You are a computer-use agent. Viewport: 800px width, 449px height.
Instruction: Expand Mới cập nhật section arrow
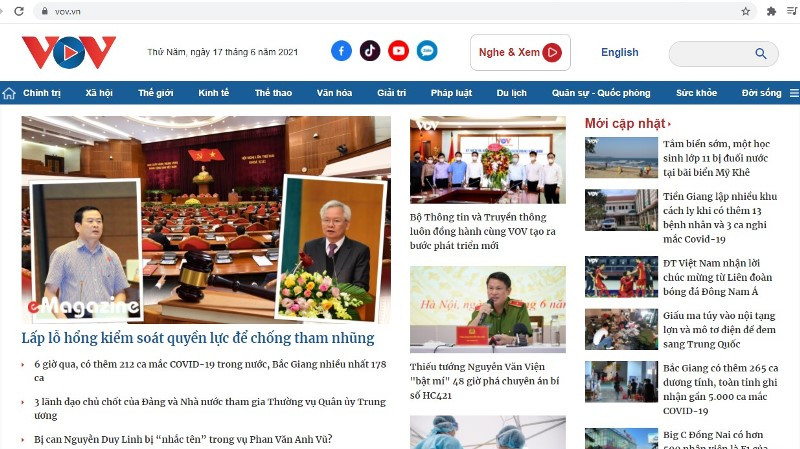pos(669,124)
